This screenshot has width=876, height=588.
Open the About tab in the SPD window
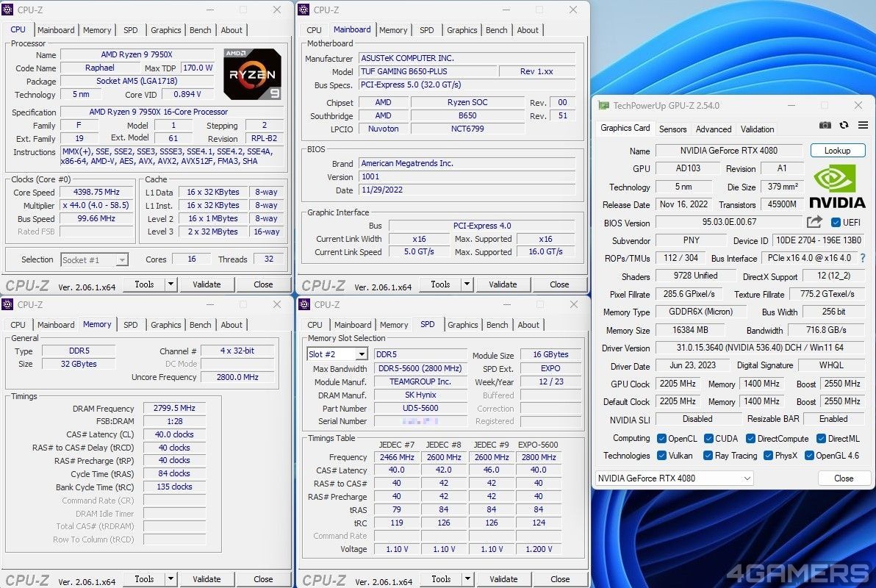[x=528, y=325]
